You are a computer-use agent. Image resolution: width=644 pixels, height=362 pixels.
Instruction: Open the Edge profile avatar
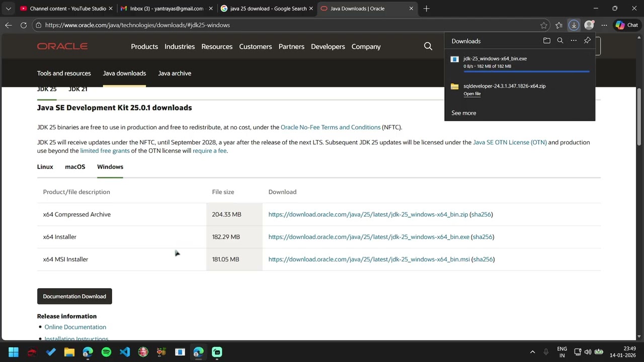pyautogui.click(x=589, y=25)
